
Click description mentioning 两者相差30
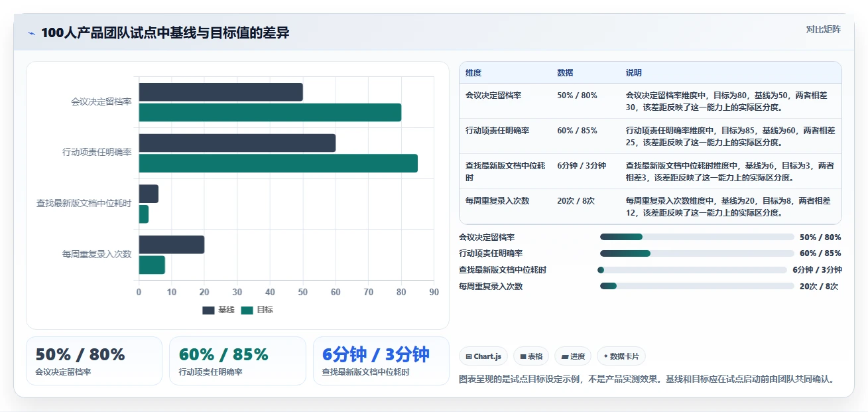[x=727, y=101]
